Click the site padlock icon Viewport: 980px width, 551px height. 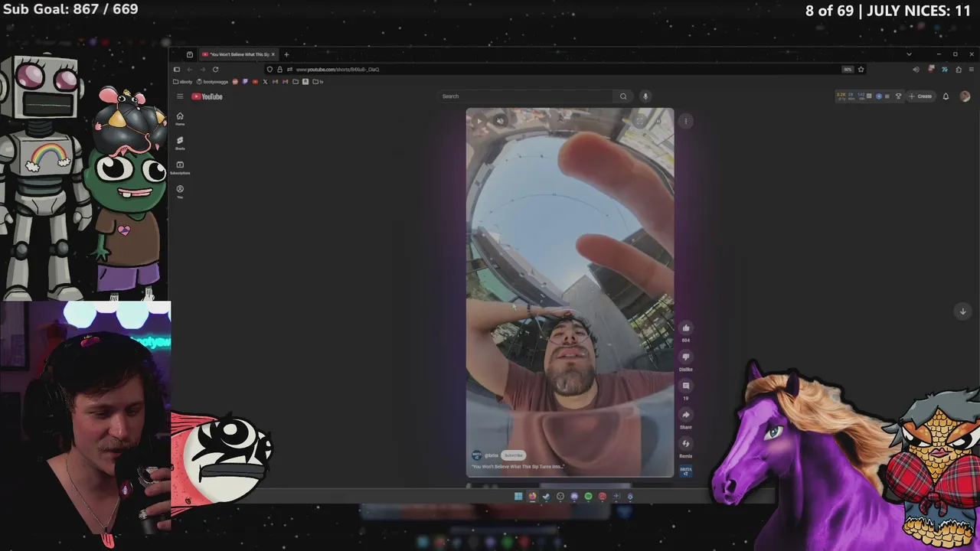pyautogui.click(x=279, y=70)
